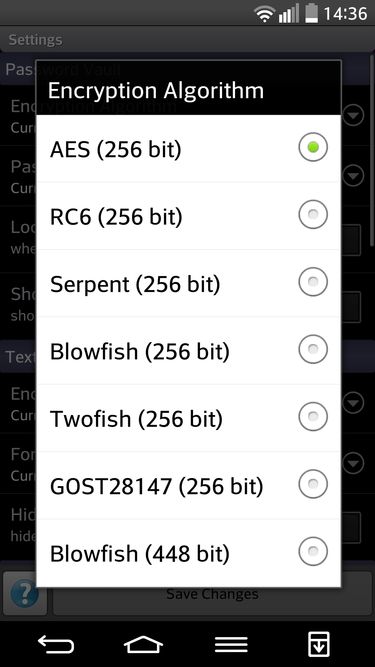The height and width of the screenshot is (667, 375).
Task: Tap the Wi-Fi status icon
Action: pyautogui.click(x=264, y=15)
